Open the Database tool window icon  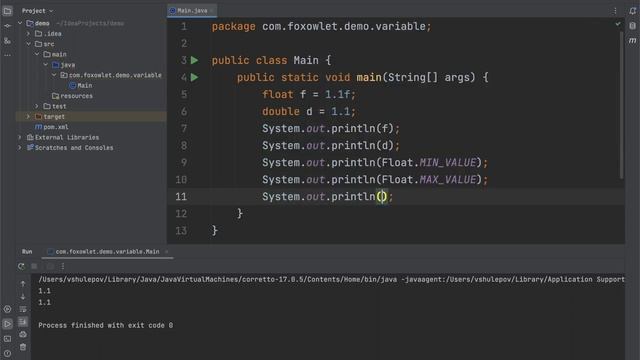pos(632,26)
